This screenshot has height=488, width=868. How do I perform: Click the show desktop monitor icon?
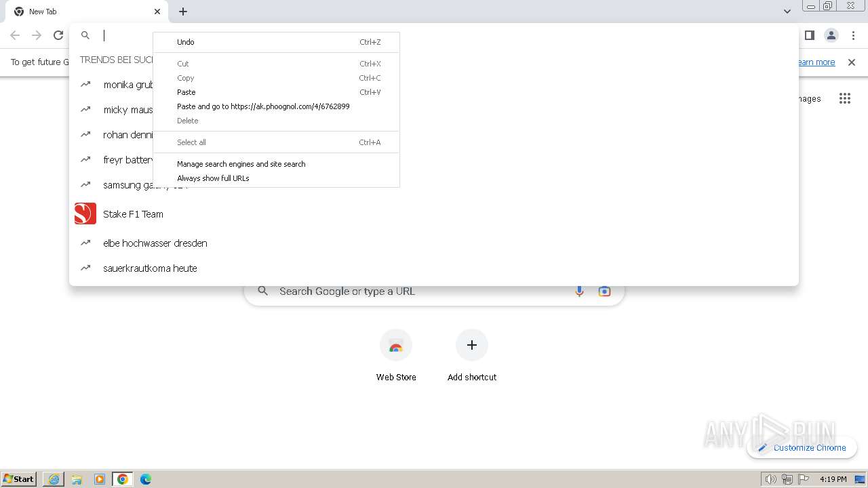click(860, 479)
